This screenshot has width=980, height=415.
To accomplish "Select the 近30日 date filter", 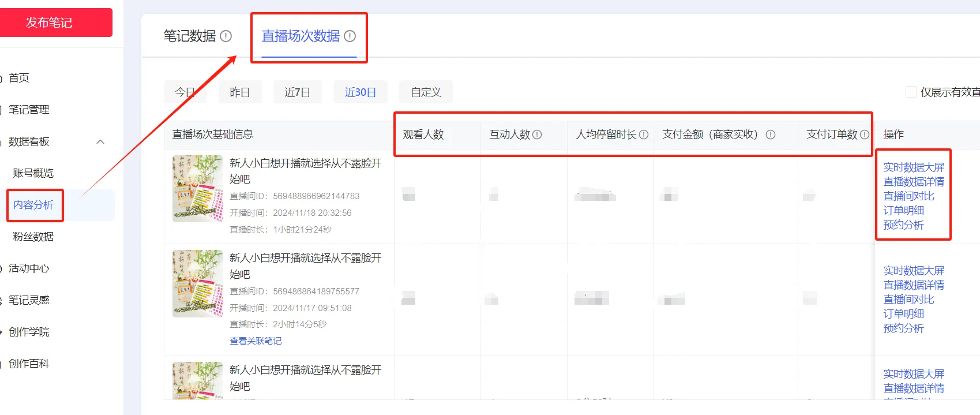I will click(x=361, y=92).
